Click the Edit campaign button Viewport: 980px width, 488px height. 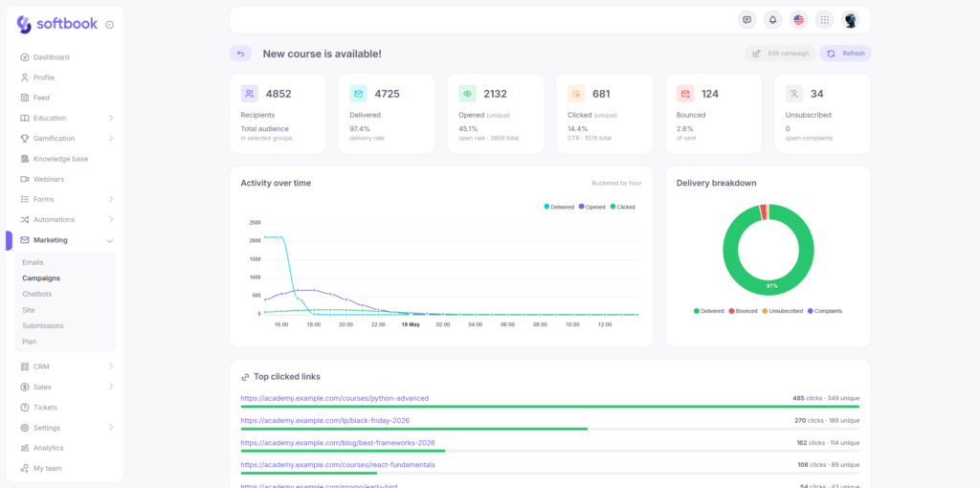tap(781, 54)
